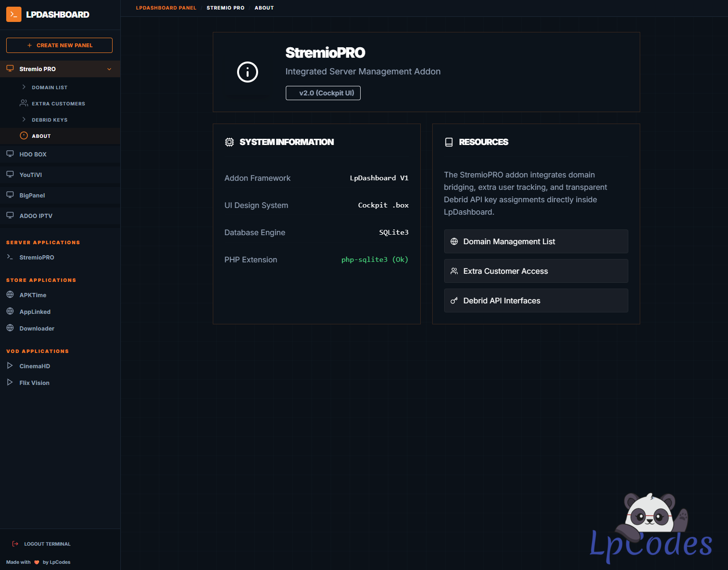Open the About sidebar item
The height and width of the screenshot is (570, 728).
[x=41, y=136]
